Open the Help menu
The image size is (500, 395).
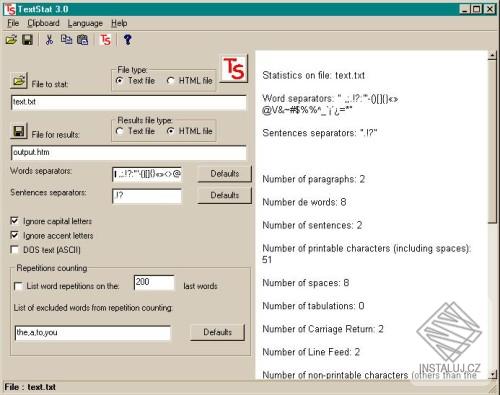[119, 23]
